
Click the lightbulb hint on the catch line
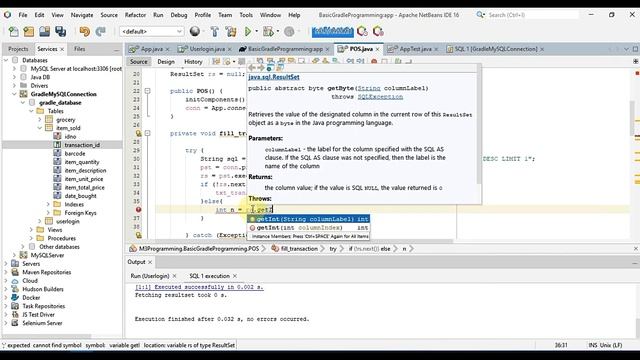(x=138, y=235)
